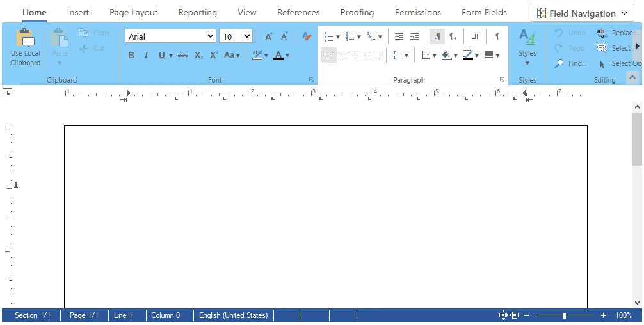Insert a bulleted list

(x=328, y=36)
